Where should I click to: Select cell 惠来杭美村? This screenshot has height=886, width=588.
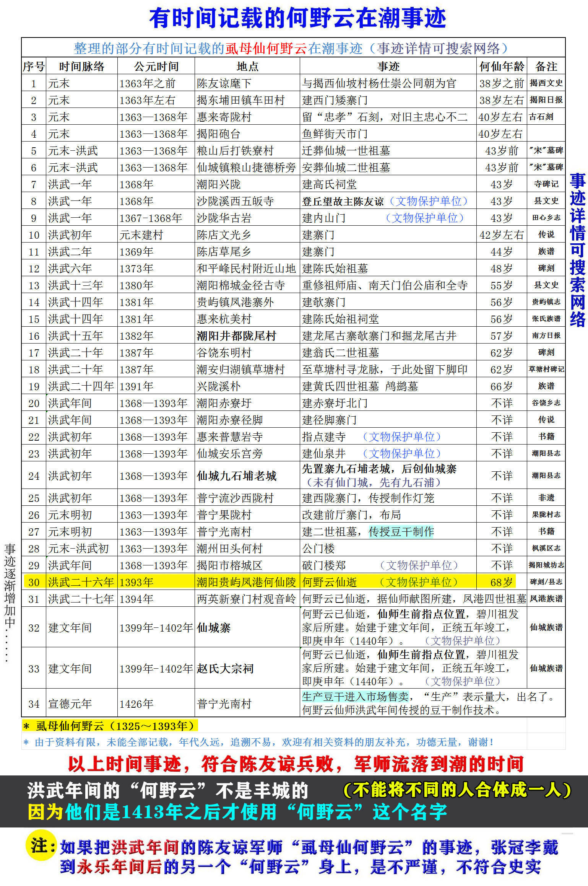247,319
